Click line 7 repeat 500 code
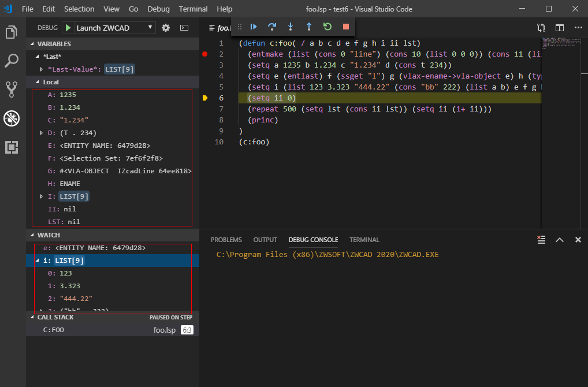 click(x=369, y=109)
